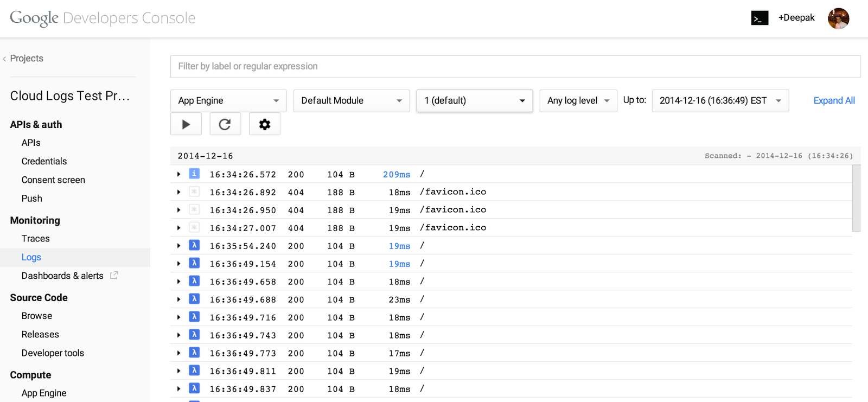Expand the 16:36:49.154 log entry
868x402 pixels.
click(x=178, y=264)
